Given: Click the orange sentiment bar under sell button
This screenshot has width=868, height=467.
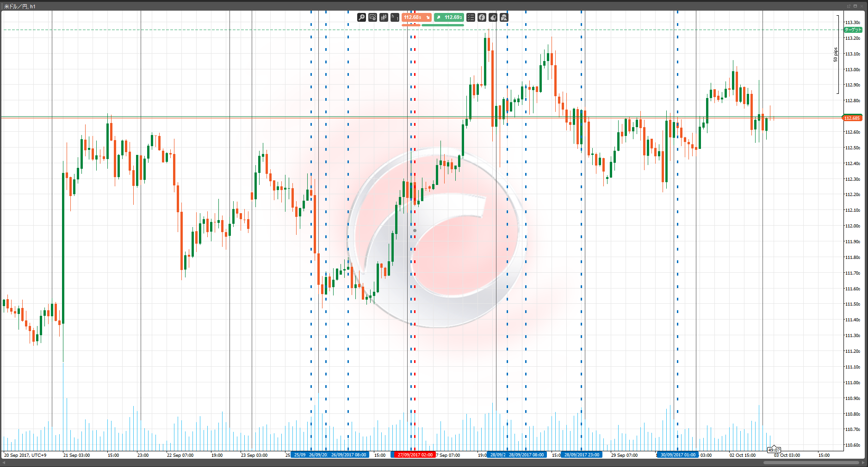Looking at the screenshot, I should pos(411,25).
